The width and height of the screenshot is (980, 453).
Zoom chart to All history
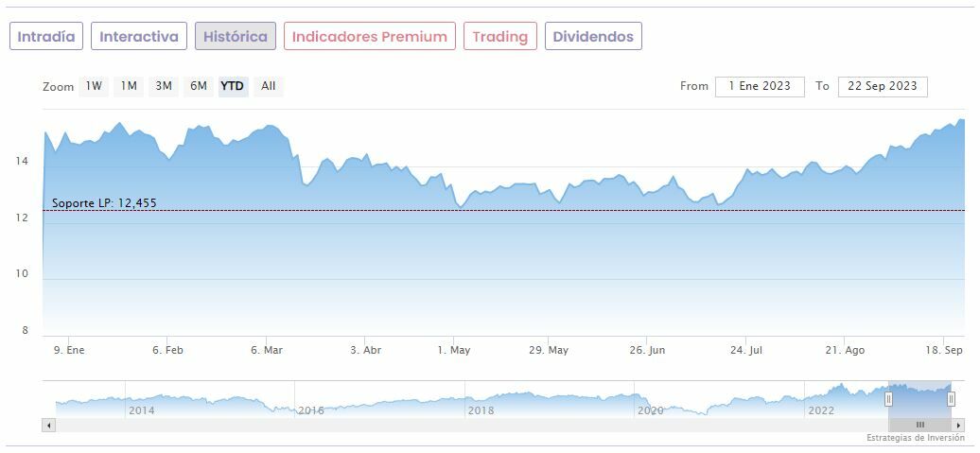pyautogui.click(x=269, y=86)
